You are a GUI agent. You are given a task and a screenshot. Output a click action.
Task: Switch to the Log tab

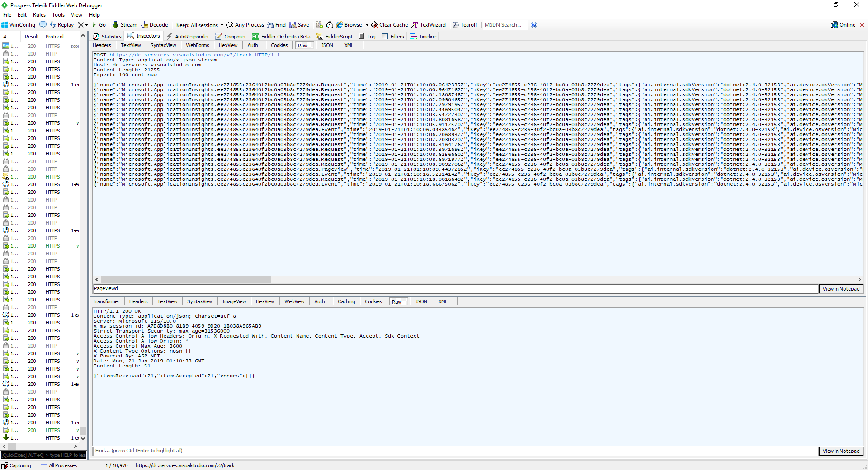point(367,37)
